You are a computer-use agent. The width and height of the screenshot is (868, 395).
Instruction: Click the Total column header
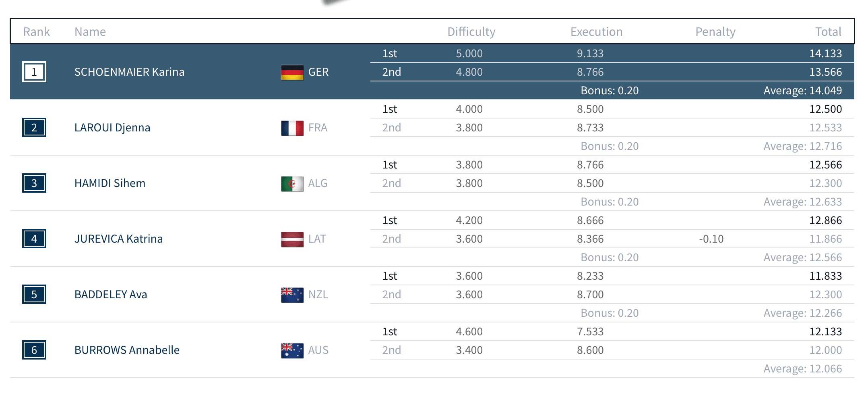coord(828,32)
